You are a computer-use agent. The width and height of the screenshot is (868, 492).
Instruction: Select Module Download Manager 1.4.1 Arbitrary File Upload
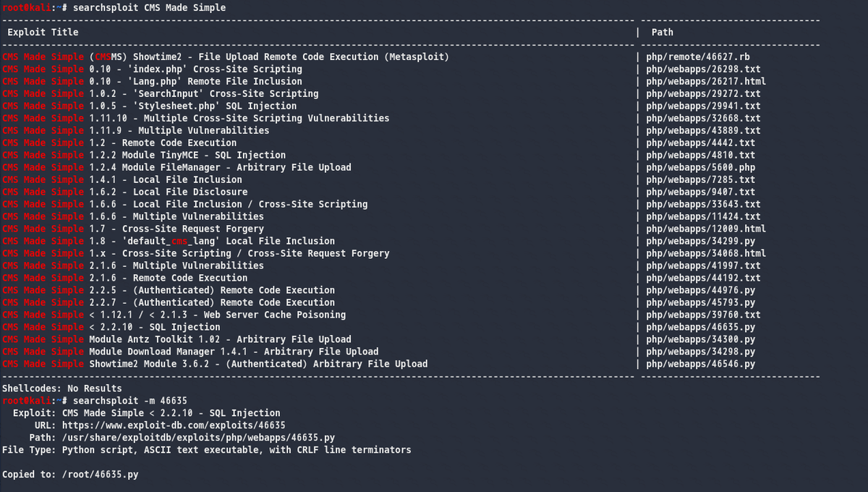(x=190, y=352)
